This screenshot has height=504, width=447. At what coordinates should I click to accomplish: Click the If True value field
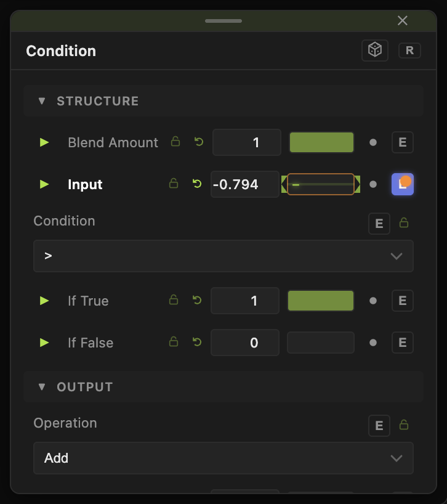pos(245,301)
